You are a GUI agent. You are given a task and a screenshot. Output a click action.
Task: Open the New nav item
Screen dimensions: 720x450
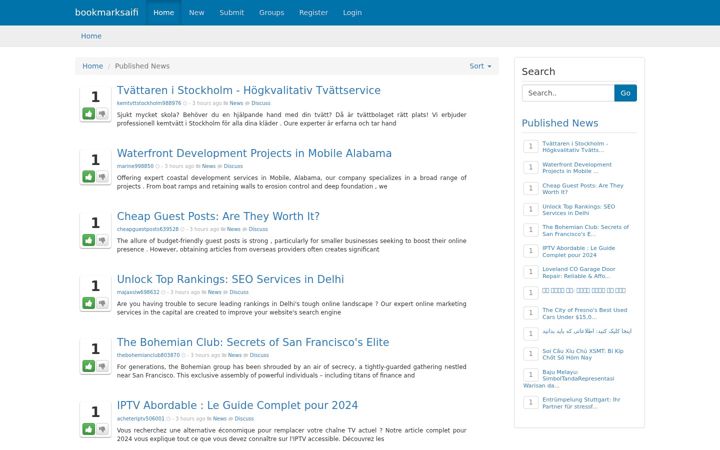(x=197, y=12)
